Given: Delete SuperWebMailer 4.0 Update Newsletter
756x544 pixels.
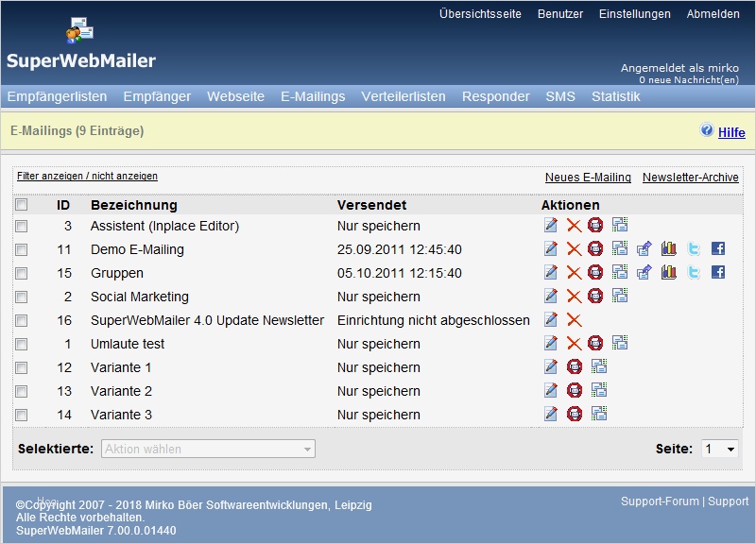Looking at the screenshot, I should [574, 319].
